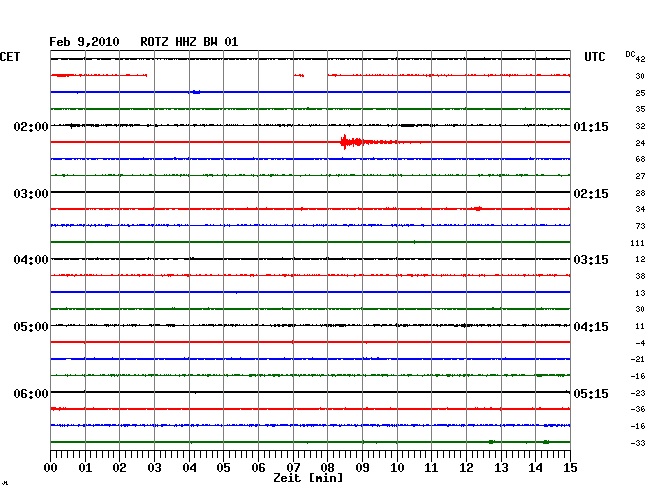Click the DC value -4

point(640,343)
